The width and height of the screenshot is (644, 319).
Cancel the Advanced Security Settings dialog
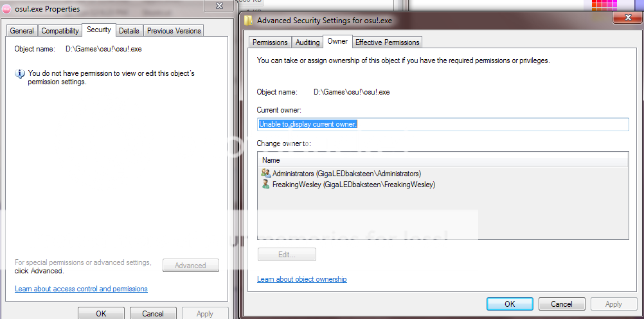[562, 304]
